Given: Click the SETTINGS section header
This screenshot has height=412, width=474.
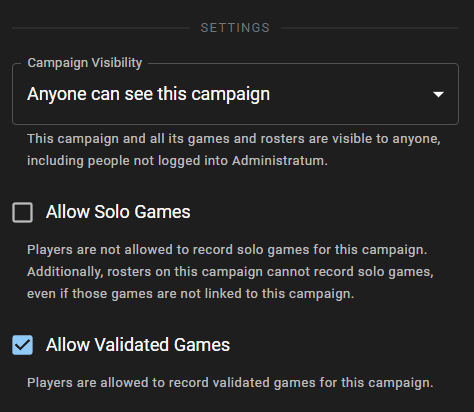Looking at the screenshot, I should 235,28.
